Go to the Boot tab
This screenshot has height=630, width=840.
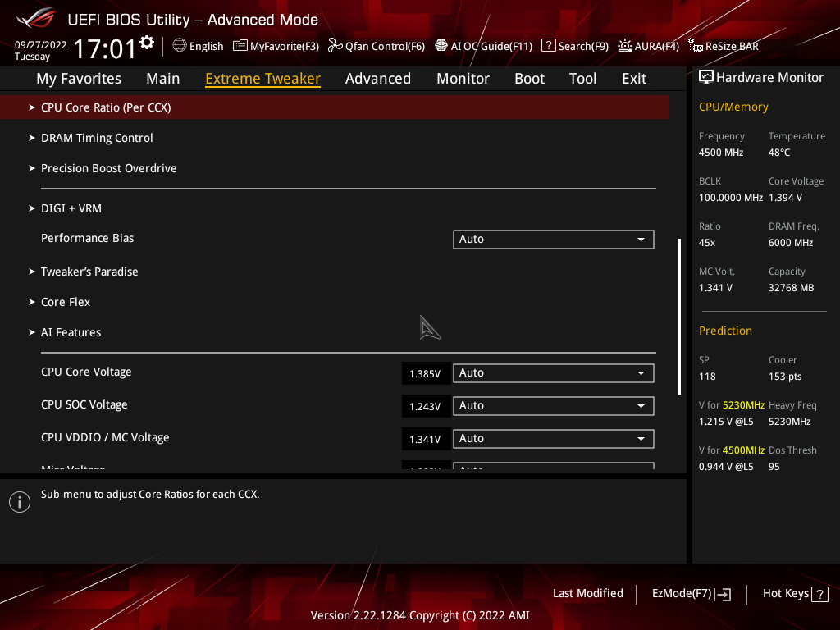(x=529, y=79)
